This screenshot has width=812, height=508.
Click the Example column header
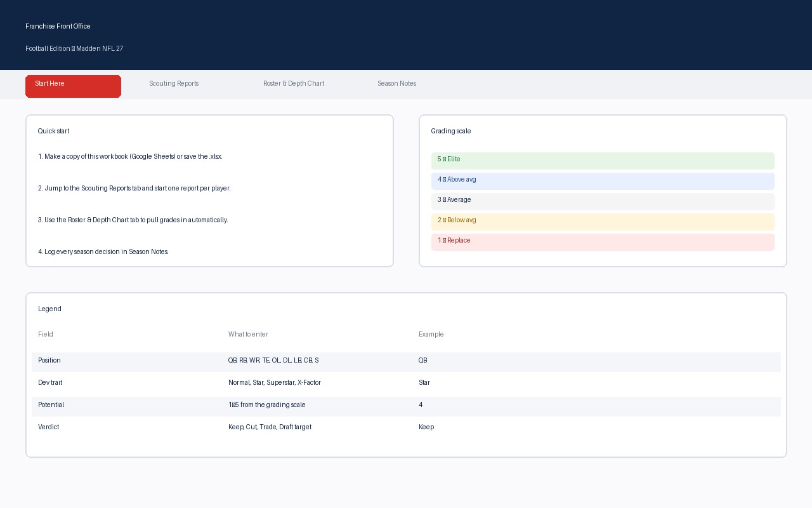(x=431, y=334)
